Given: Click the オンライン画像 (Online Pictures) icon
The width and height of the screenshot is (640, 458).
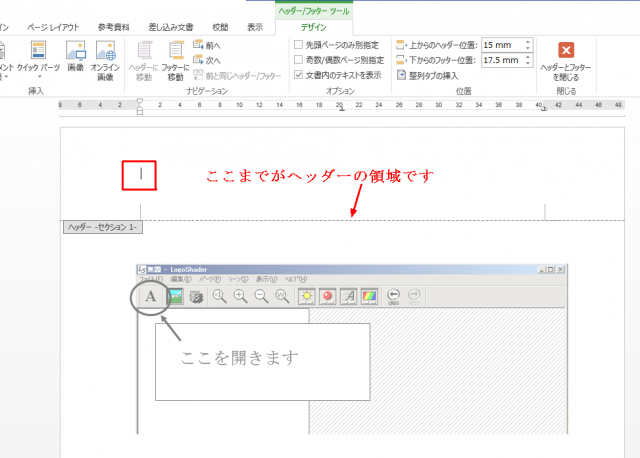Looking at the screenshot, I should 105,59.
